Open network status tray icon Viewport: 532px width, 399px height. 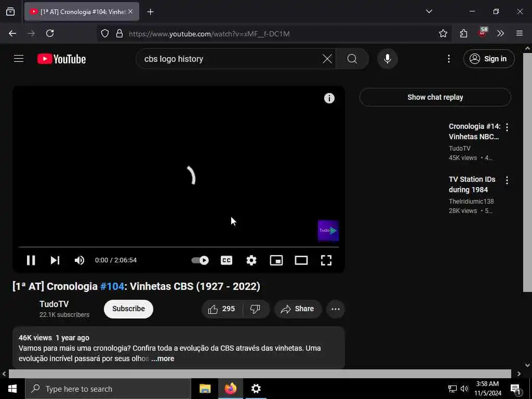pos(453,389)
